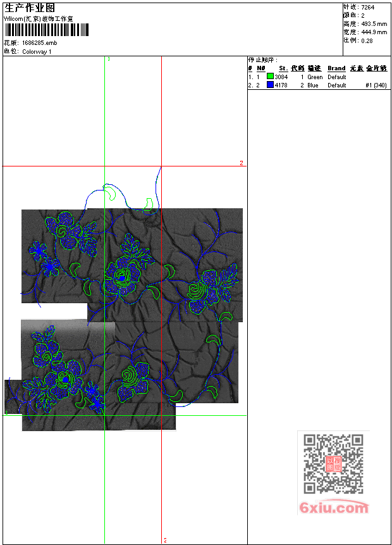Select the Colorway 1 text
Screen dimensions: 392x545
click(37, 52)
